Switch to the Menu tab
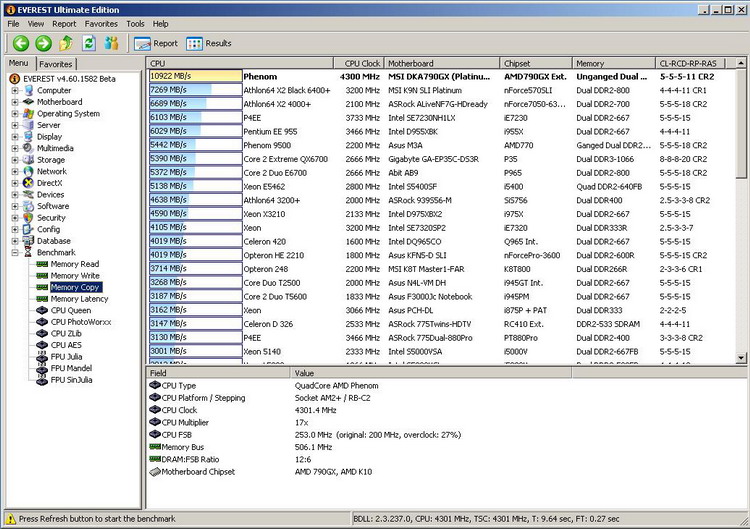 19,63
